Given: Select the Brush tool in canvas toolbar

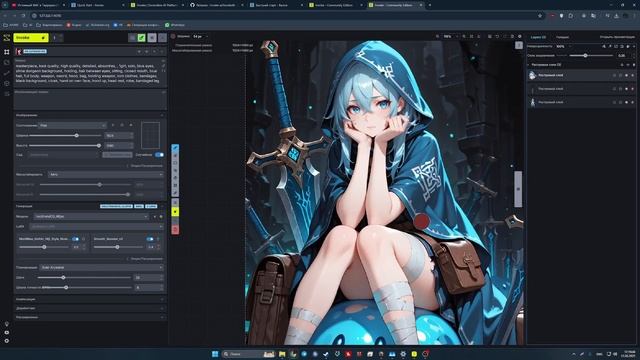Looking at the screenshot, I should 175,147.
